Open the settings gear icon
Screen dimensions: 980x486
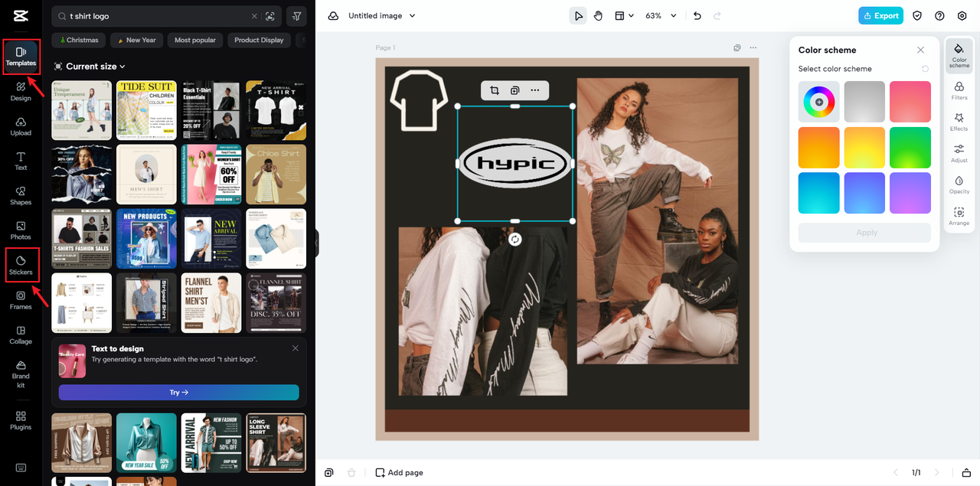coord(962,16)
